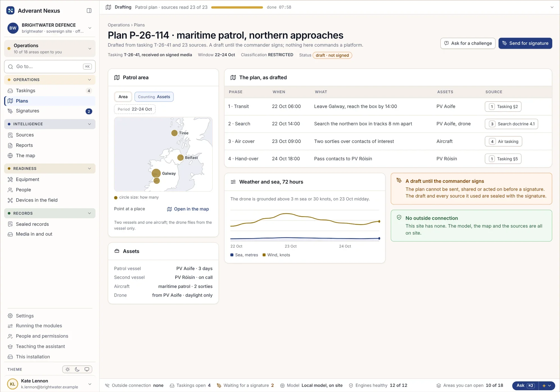
Task: Focus the Go to… search field
Action: 50,67
